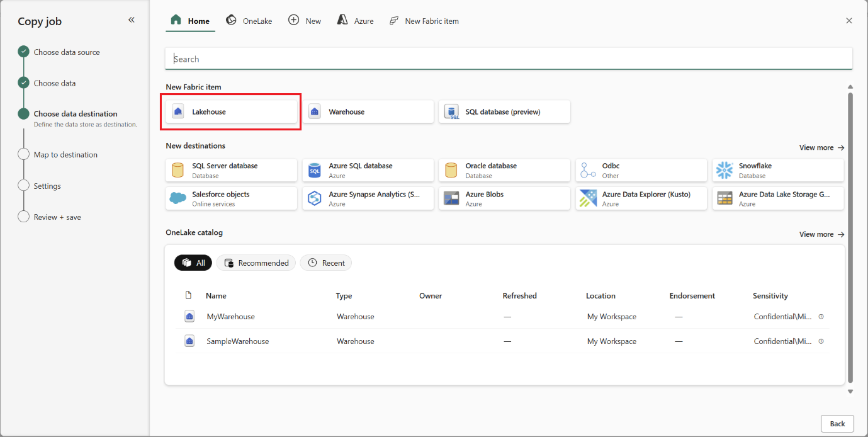Screen dimensions: 868x437
Task: Expand View more for New destinations
Action: pyautogui.click(x=821, y=147)
